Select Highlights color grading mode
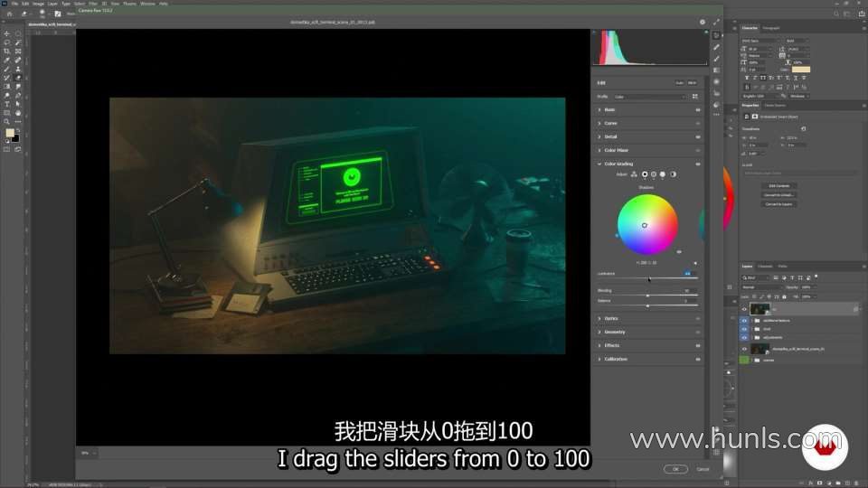868x488 pixels. (x=663, y=174)
